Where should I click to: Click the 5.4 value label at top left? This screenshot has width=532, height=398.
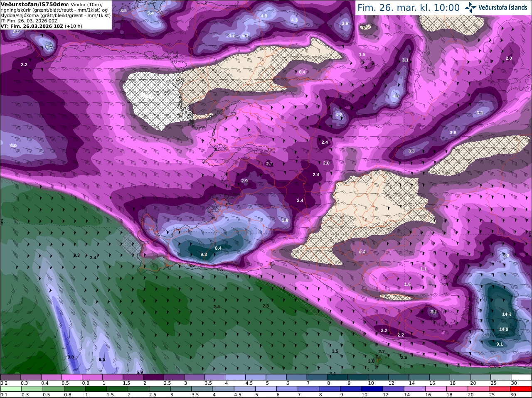[x=150, y=13]
